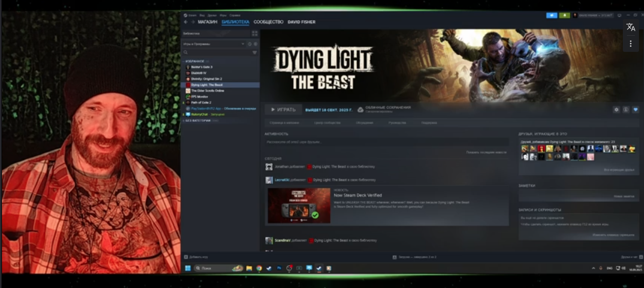Click the cloud saves icon

[361, 109]
